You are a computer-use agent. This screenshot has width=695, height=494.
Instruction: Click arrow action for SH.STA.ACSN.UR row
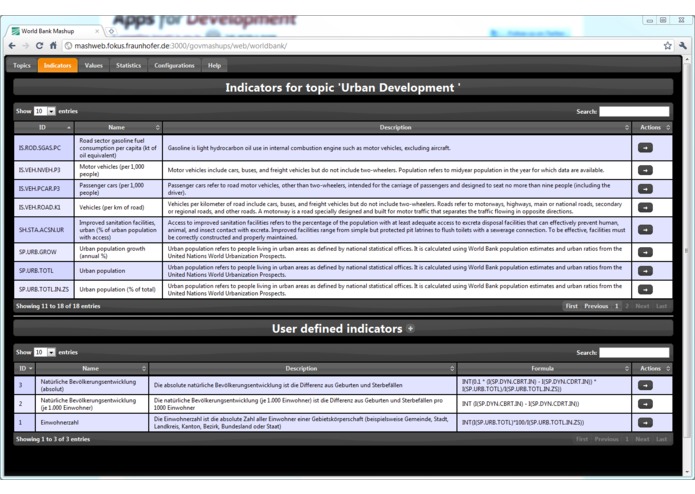coord(645,229)
